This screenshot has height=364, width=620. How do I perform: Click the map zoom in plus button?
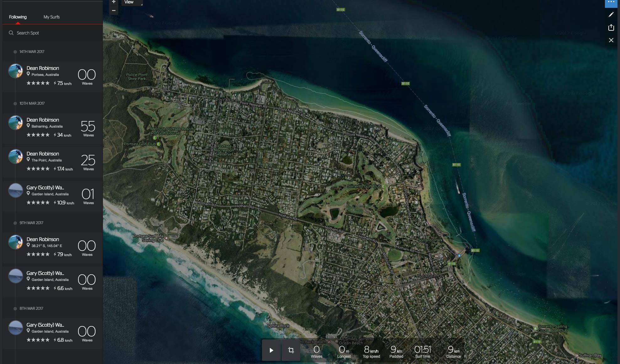click(114, 2)
